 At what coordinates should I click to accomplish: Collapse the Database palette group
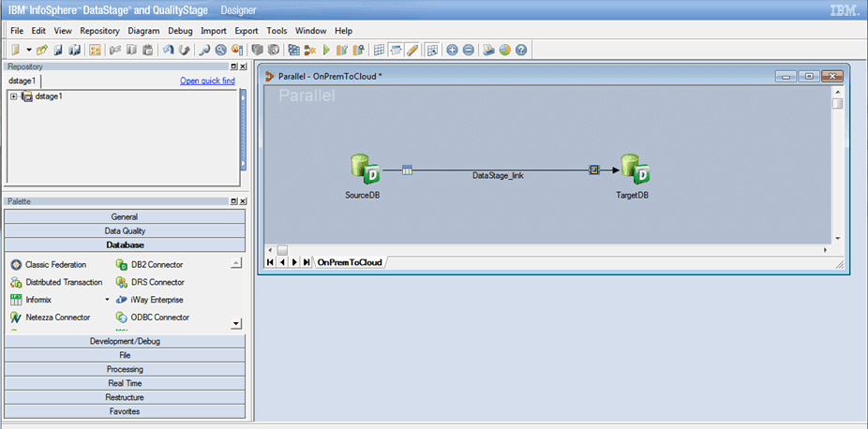[125, 244]
